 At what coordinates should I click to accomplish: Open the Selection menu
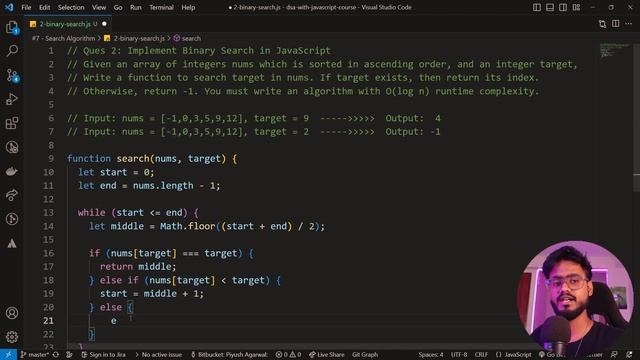[x=71, y=7]
